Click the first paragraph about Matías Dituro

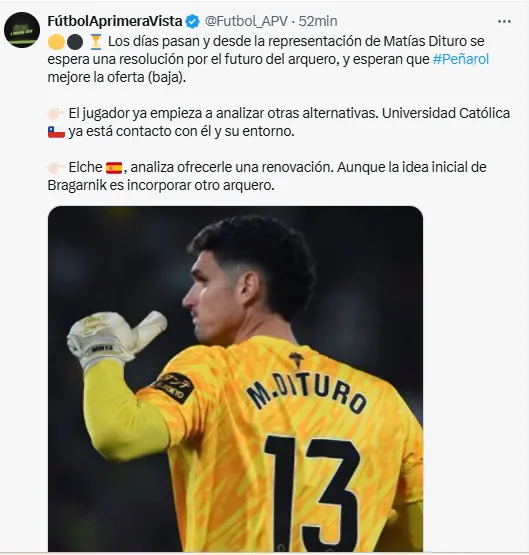[268, 59]
